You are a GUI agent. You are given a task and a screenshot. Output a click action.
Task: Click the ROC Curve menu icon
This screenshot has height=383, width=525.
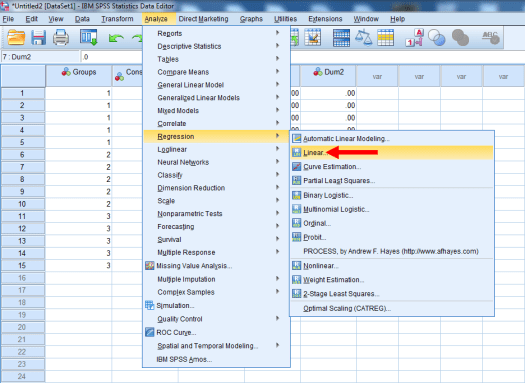tap(150, 332)
